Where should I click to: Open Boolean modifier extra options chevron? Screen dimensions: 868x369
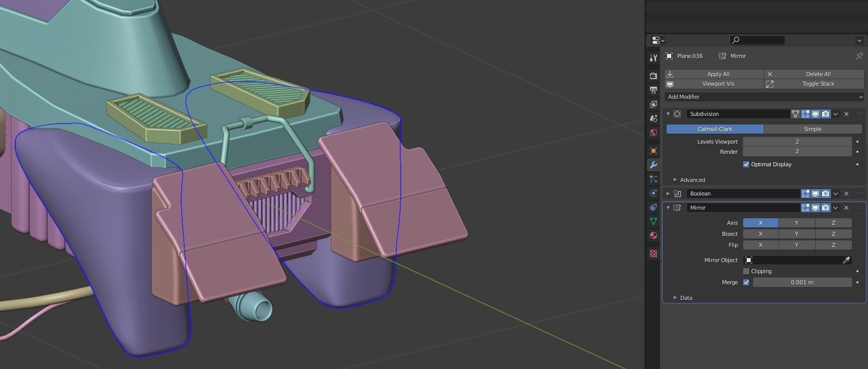pos(836,194)
